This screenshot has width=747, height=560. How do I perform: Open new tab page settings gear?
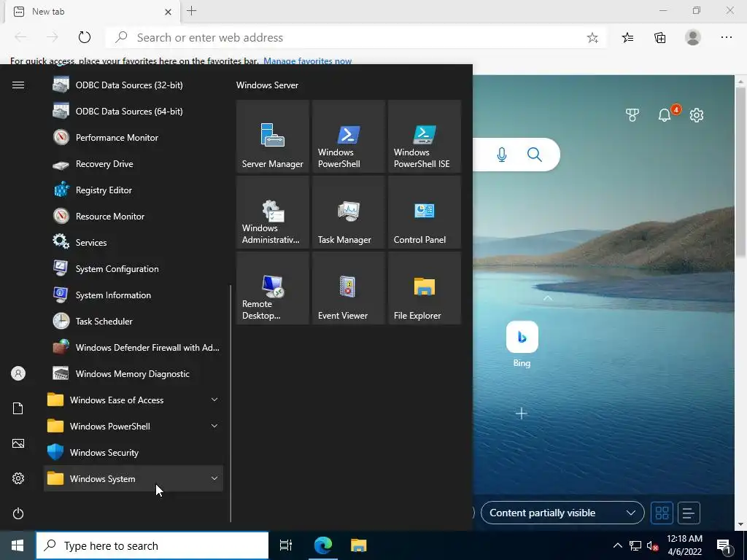(x=697, y=114)
